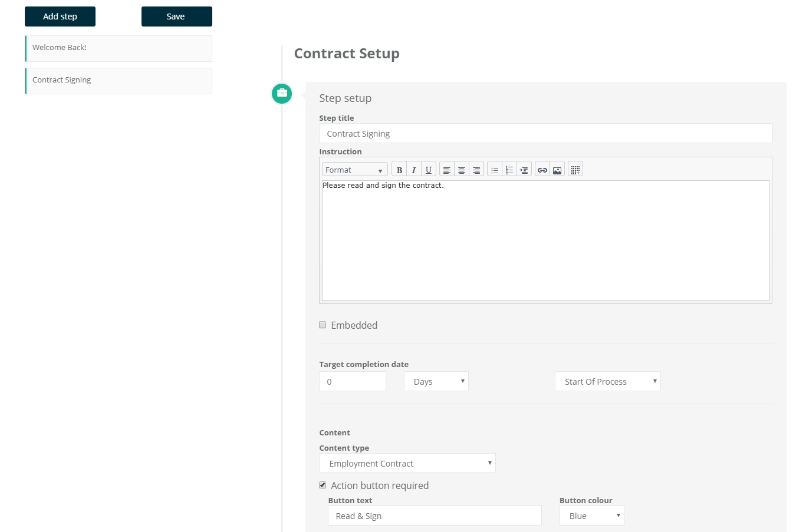Toggle underline formatting in Instruction editor

click(429, 170)
